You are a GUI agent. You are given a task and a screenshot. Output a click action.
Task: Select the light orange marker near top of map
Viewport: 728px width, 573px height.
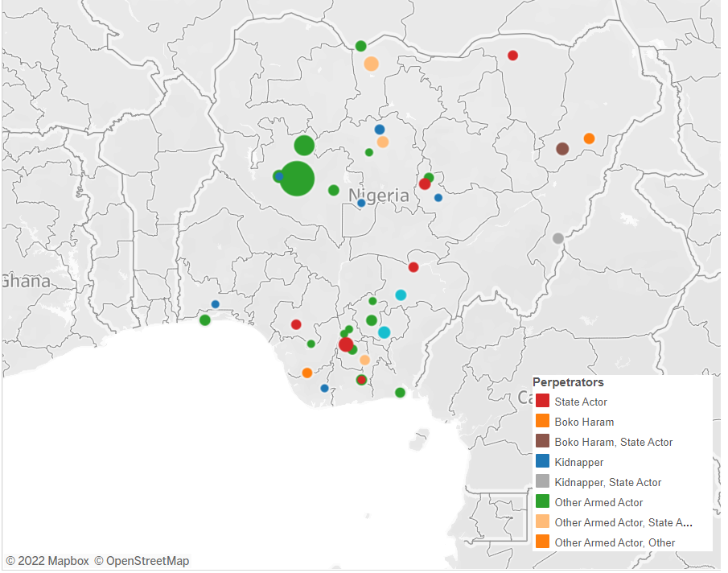coord(371,62)
